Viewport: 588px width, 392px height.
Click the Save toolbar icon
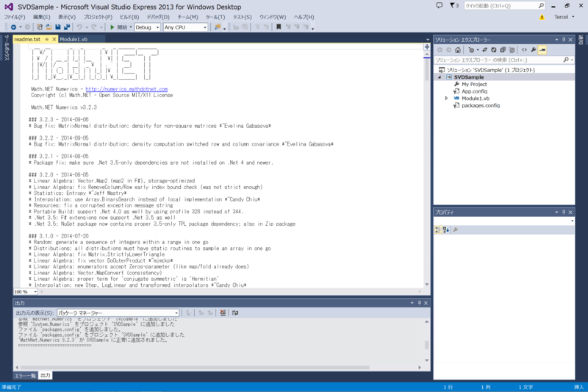point(58,27)
